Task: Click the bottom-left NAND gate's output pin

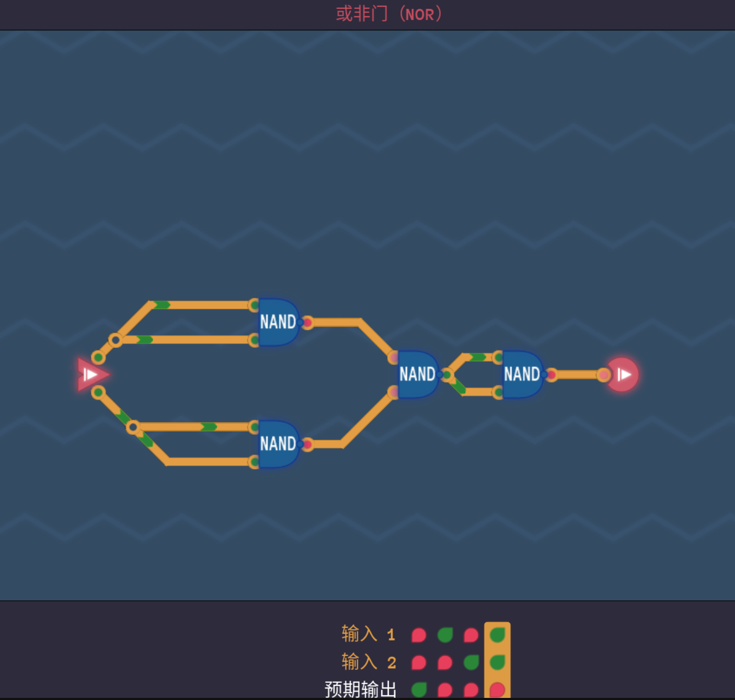Action: pyautogui.click(x=308, y=445)
